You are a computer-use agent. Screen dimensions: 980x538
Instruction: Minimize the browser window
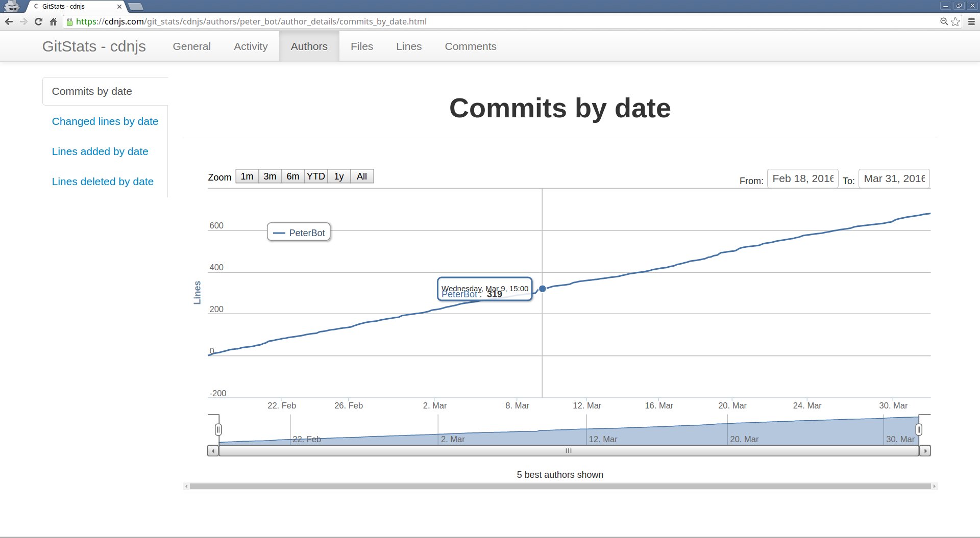[x=946, y=6]
